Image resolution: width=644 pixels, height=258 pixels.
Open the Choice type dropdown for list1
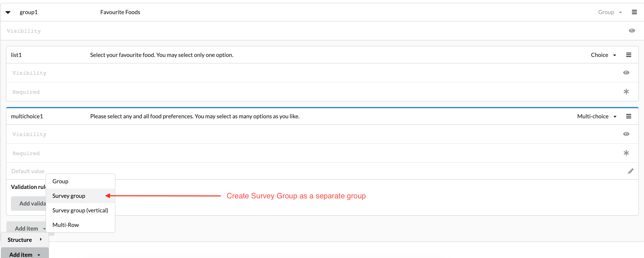pos(603,55)
